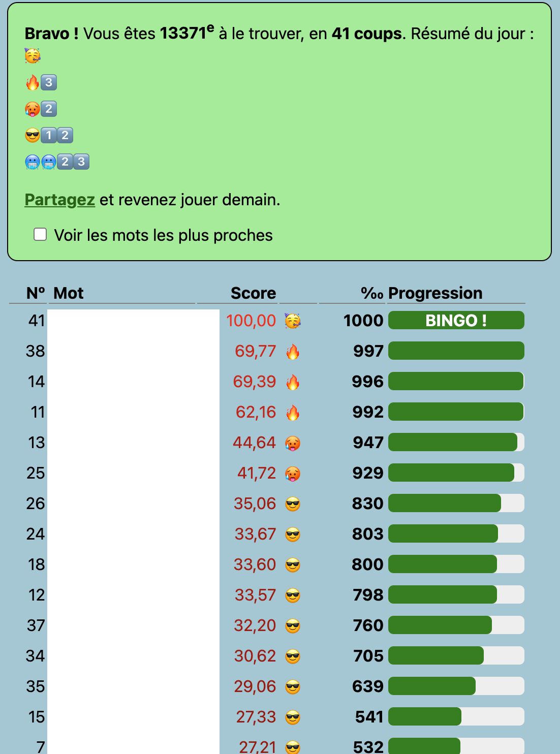This screenshot has width=560, height=754.
Task: Open the Partagez share link
Action: [59, 200]
